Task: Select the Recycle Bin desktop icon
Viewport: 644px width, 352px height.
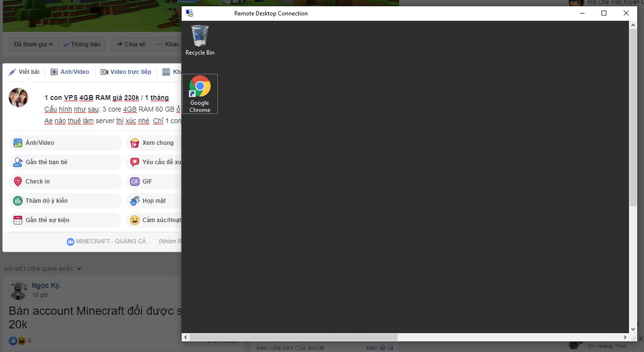Action: [x=200, y=41]
